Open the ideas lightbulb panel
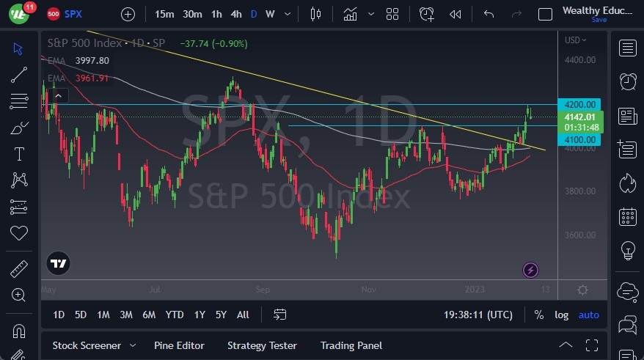 [628, 251]
